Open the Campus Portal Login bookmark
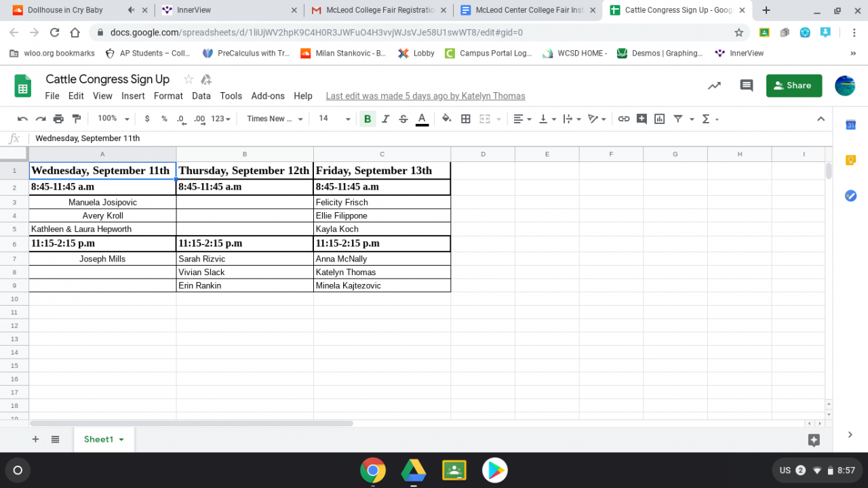Viewport: 868px width, 488px height. (x=489, y=53)
